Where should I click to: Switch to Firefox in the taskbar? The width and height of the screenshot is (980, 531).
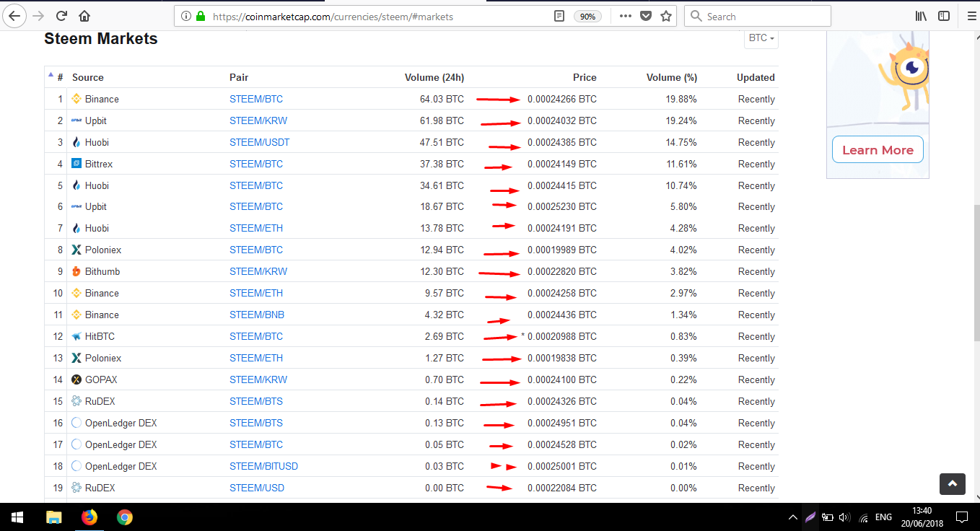tap(89, 517)
